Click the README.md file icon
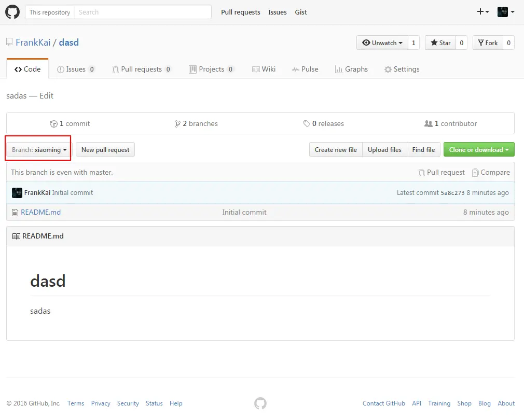This screenshot has width=524, height=420. tap(15, 213)
